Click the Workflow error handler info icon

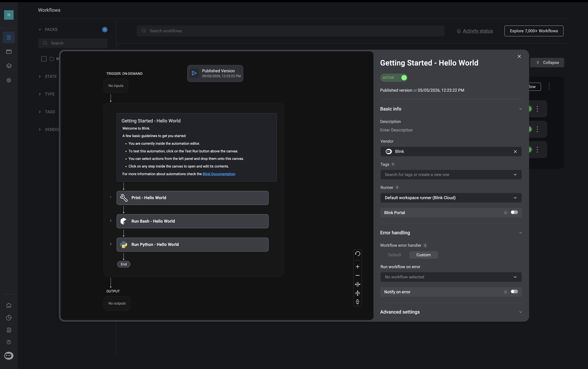point(425,245)
